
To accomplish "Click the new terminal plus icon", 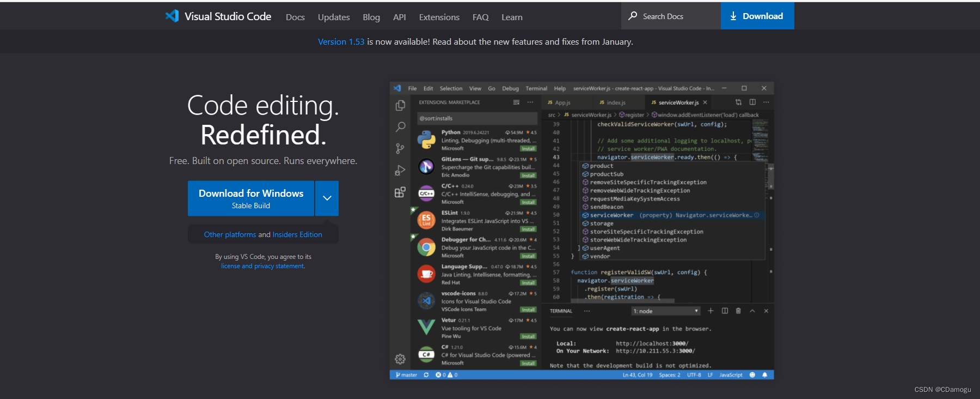I will [710, 311].
